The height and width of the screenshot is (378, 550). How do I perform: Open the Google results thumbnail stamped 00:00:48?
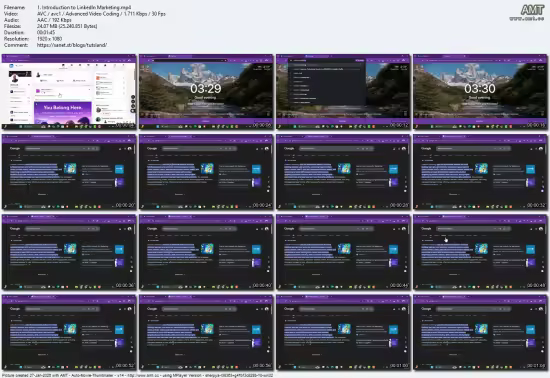coord(480,252)
